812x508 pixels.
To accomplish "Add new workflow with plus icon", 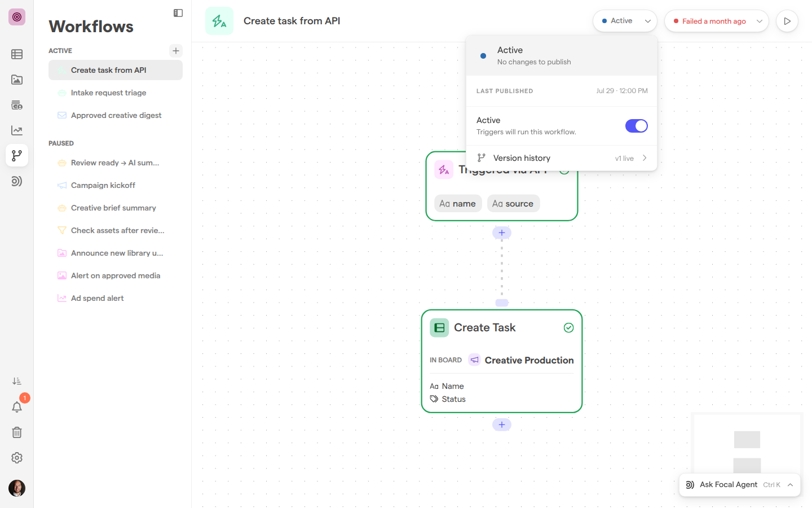I will click(x=176, y=51).
